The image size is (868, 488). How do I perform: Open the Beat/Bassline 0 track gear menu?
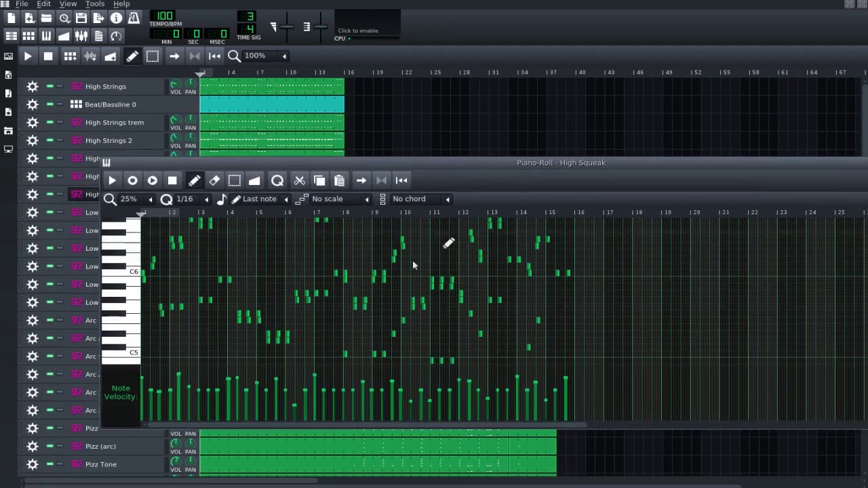[33, 104]
